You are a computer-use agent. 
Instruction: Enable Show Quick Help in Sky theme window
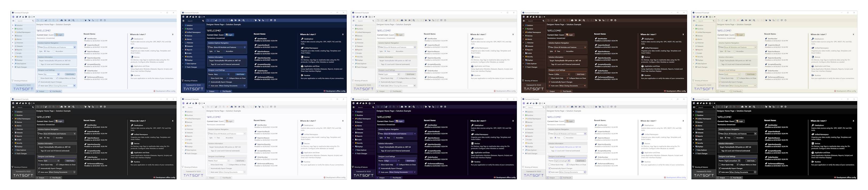tap(40, 78)
